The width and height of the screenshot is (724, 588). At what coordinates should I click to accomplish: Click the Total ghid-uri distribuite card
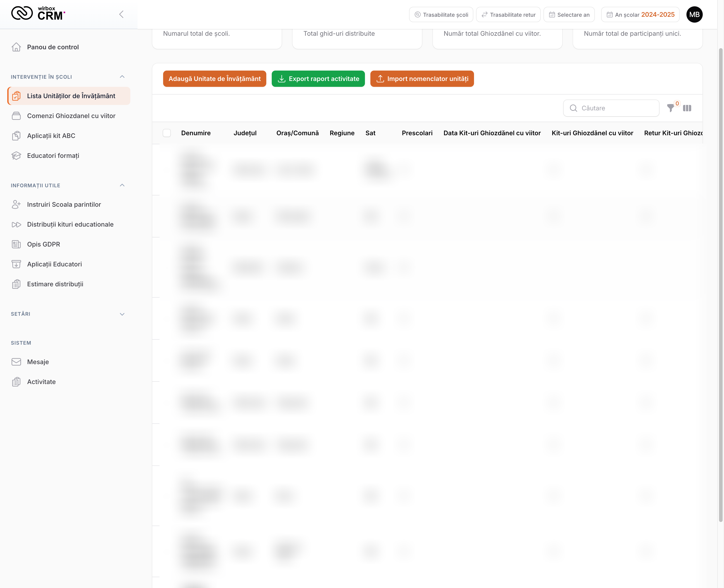pyautogui.click(x=357, y=39)
